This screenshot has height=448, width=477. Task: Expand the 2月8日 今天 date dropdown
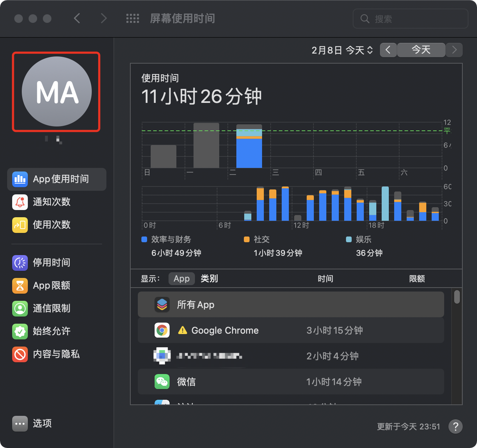tap(342, 50)
